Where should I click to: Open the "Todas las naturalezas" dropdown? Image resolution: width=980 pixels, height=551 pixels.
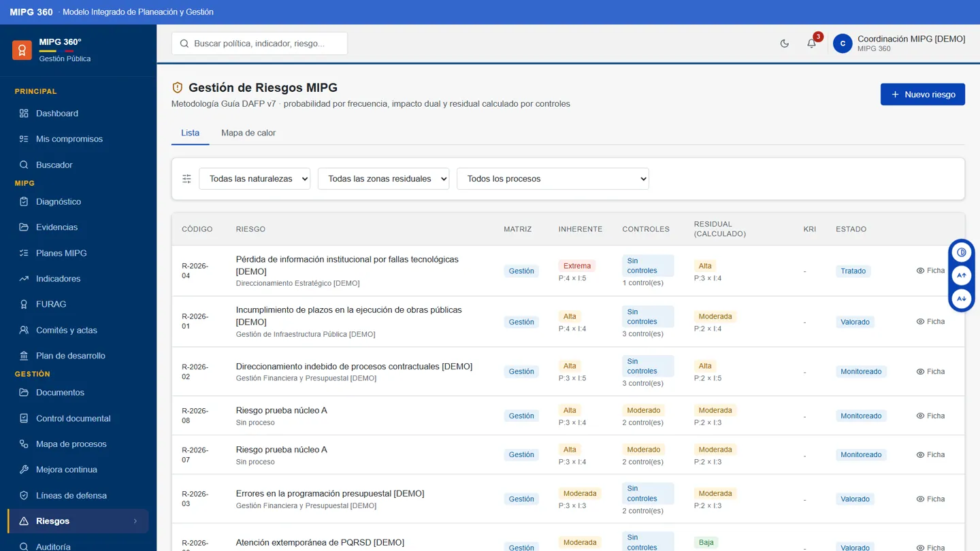[255, 179]
